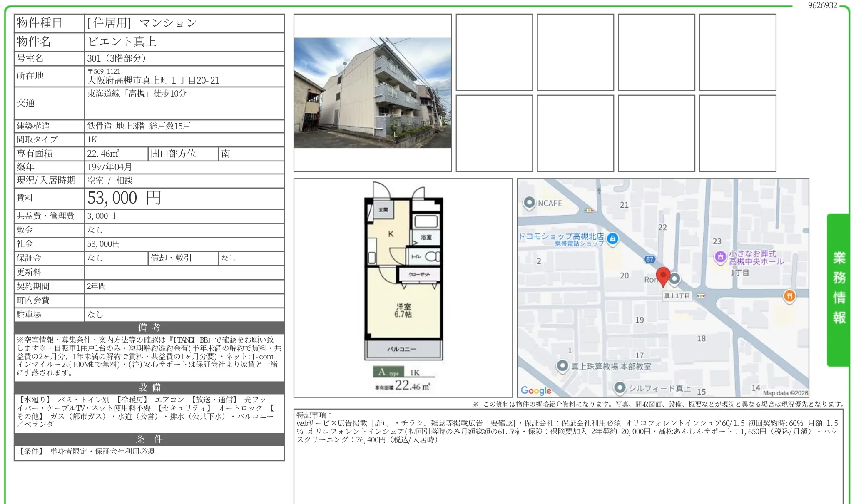Viewport: 856px width, 504px height.
Task: Select the 交通 label cell
Action: click(49, 103)
